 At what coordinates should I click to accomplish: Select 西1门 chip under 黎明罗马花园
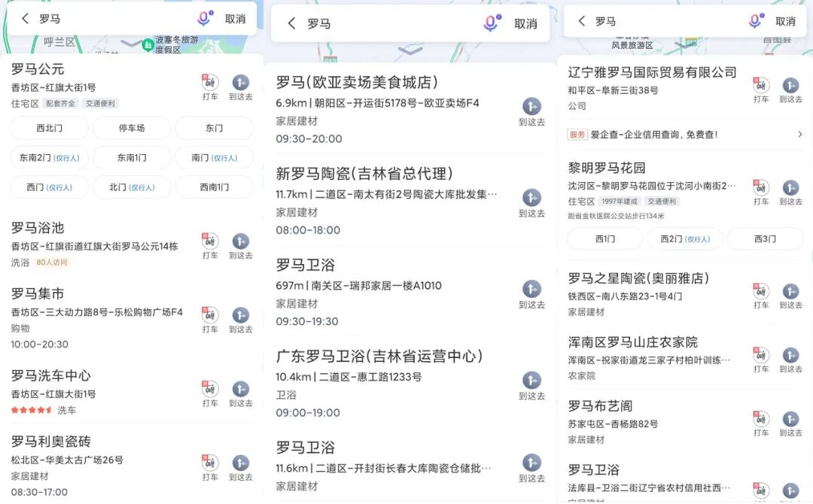[605, 238]
